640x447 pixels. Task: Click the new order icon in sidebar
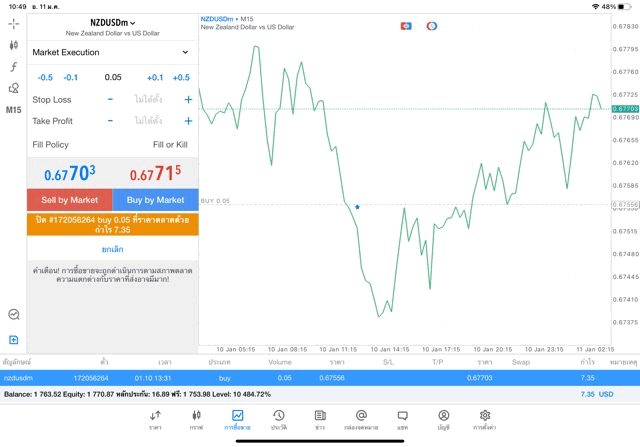13,340
